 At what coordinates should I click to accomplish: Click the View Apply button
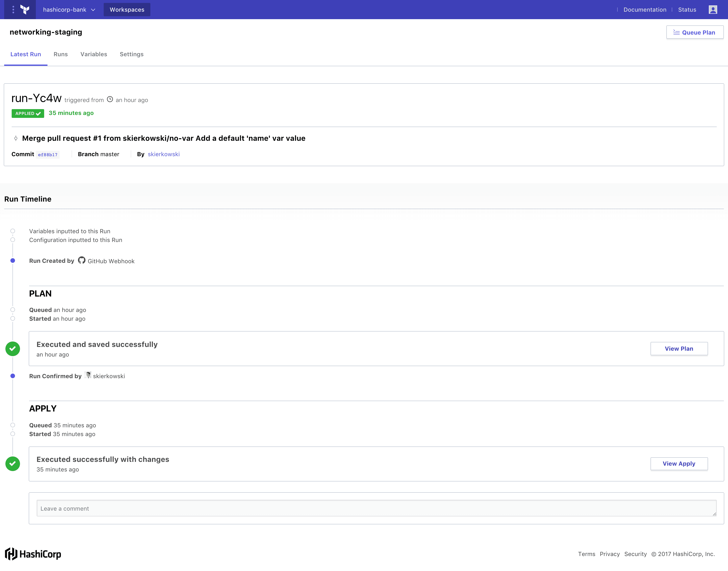pyautogui.click(x=678, y=463)
